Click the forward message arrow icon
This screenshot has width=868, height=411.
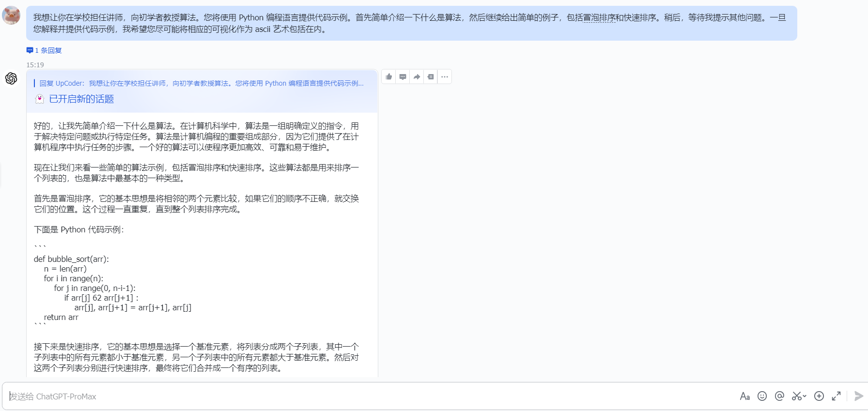coord(417,76)
